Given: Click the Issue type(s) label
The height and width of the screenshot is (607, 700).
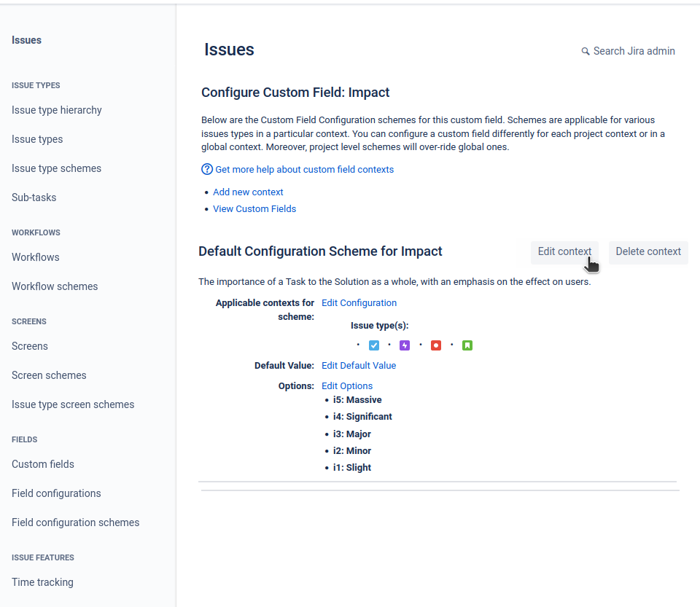Looking at the screenshot, I should pos(379,326).
